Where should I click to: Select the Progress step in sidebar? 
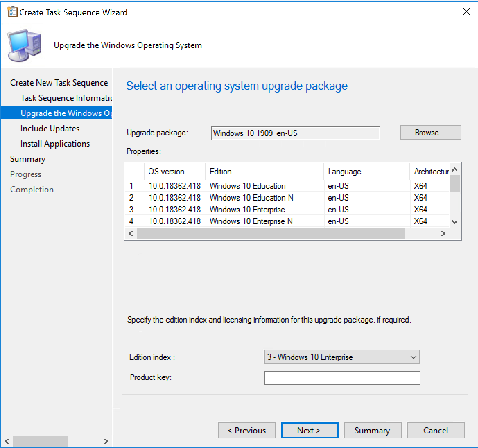point(26,174)
